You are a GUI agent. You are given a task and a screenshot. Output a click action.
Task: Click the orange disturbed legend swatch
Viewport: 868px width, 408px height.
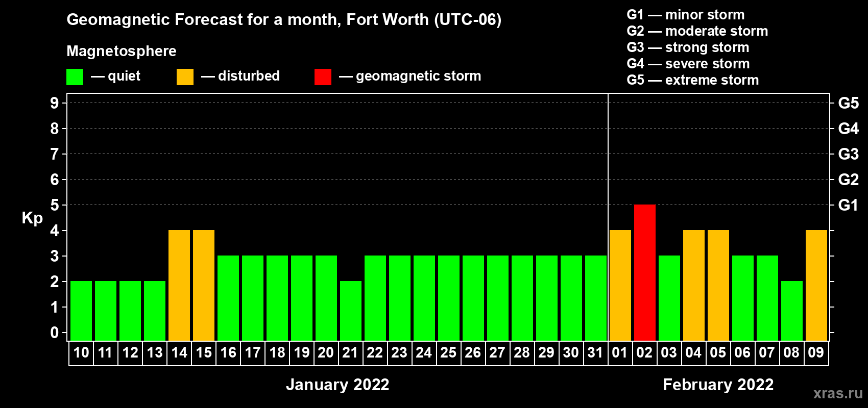click(185, 77)
